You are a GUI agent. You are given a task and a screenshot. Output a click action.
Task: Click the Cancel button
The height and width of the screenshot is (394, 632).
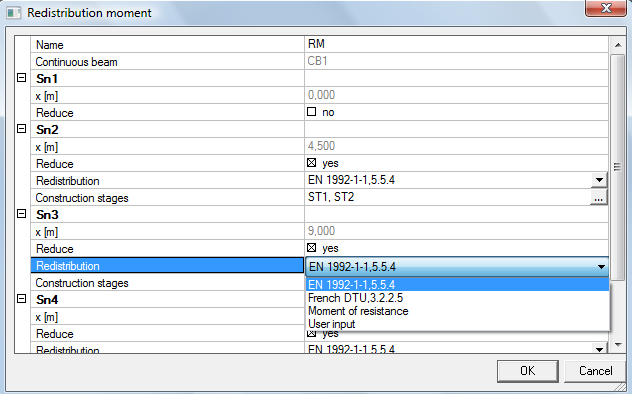(x=595, y=371)
